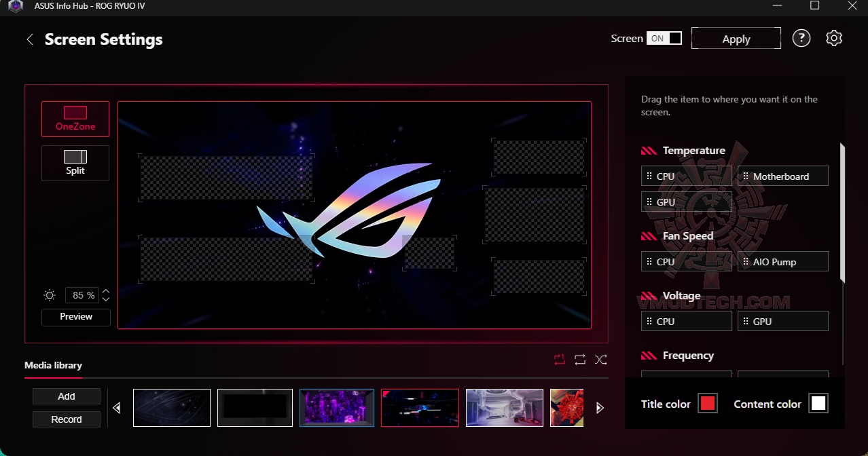868x456 pixels.
Task: Decrease brightness with the down stepper arrow
Action: point(106,299)
